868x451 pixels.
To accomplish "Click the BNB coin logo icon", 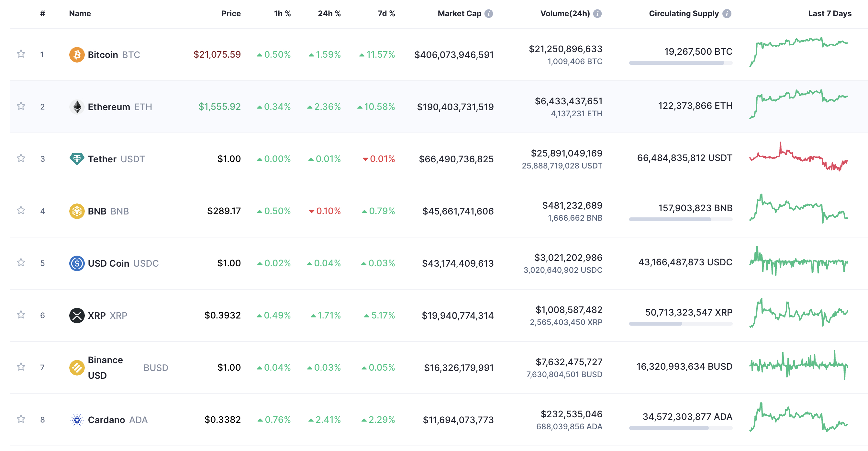I will pos(77,211).
